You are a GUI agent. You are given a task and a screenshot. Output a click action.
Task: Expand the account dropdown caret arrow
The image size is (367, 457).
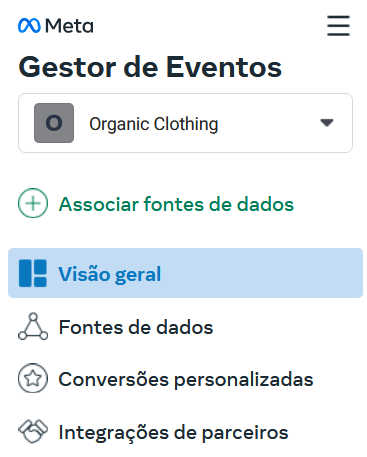[x=327, y=123]
